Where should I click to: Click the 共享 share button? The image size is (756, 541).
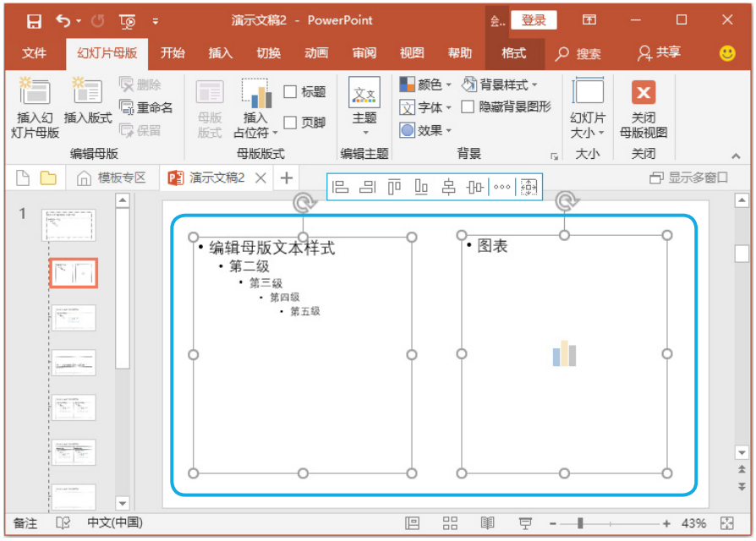point(659,52)
